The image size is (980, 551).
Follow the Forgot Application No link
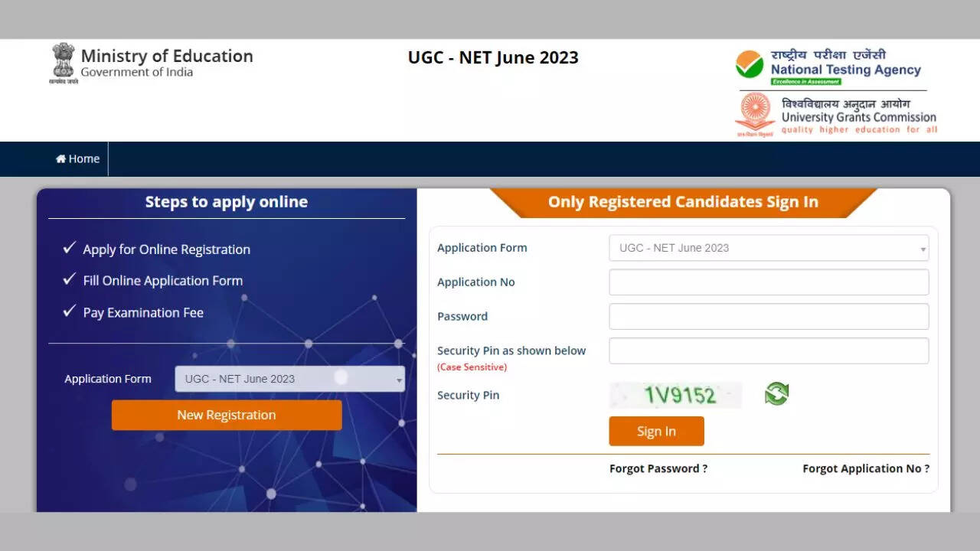coord(866,468)
